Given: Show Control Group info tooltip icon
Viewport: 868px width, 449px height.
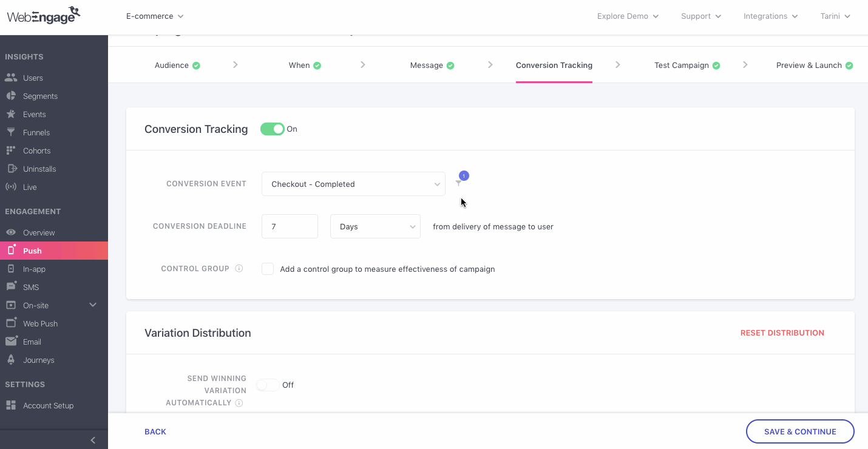Looking at the screenshot, I should [x=239, y=268].
